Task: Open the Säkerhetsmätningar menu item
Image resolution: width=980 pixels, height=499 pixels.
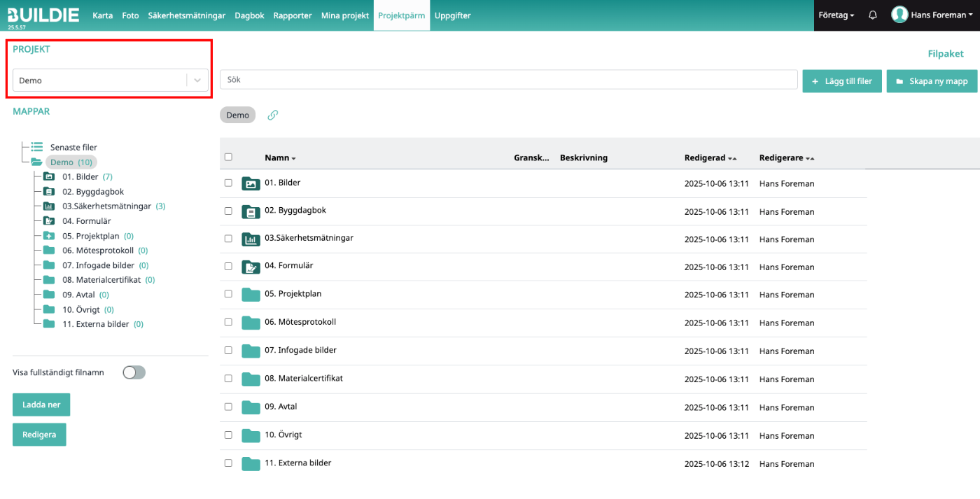Action: pyautogui.click(x=186, y=15)
